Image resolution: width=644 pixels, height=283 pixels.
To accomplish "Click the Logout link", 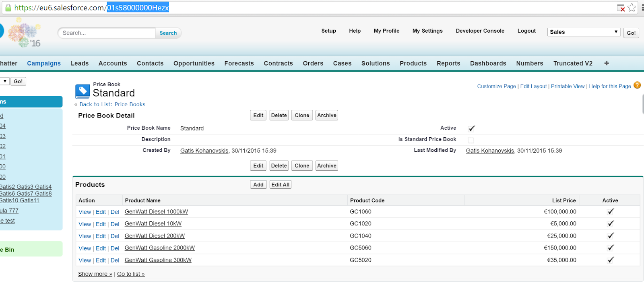I will pyautogui.click(x=526, y=31).
